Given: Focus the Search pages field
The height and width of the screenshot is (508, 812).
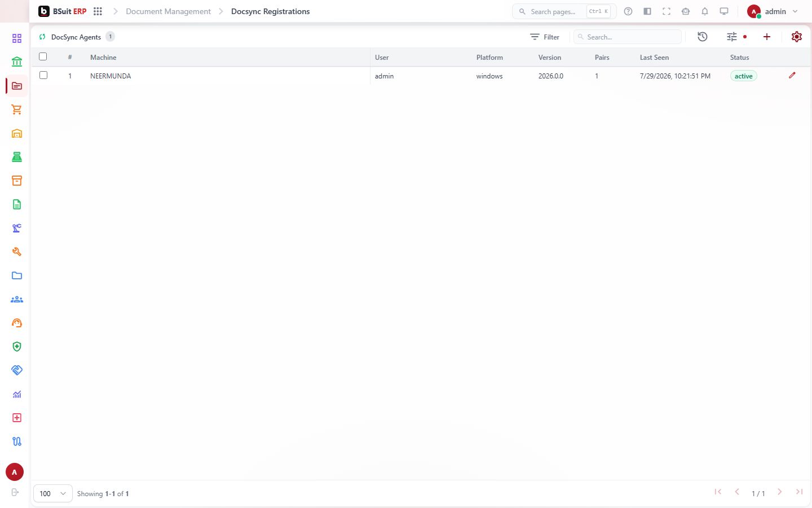Looking at the screenshot, I should pyautogui.click(x=564, y=11).
